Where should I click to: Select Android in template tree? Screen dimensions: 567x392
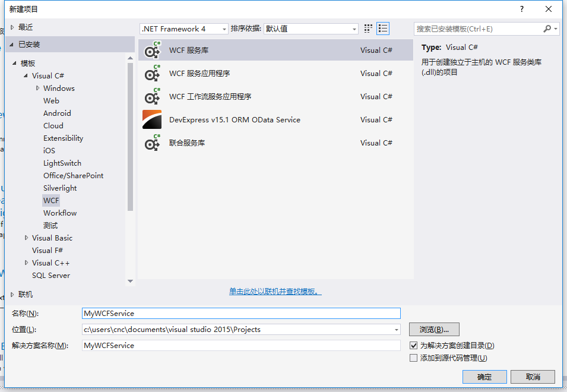[x=57, y=113]
